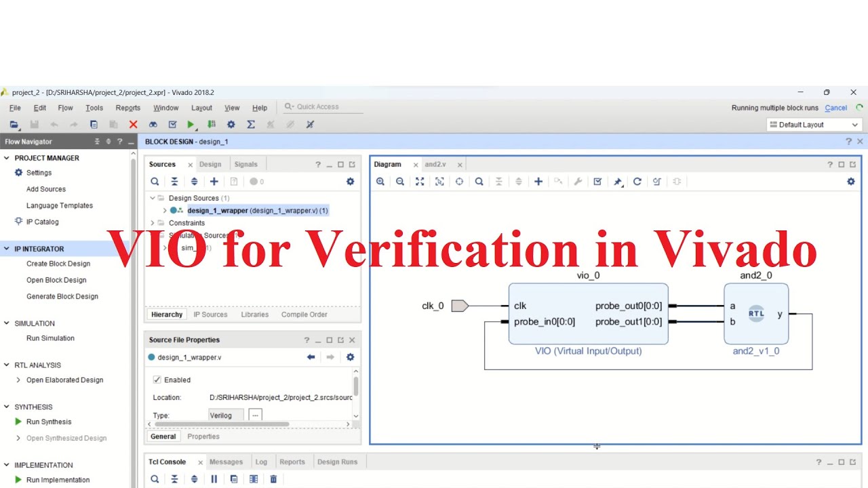Open the Reports menu
The height and width of the screenshot is (488, 868).
pyautogui.click(x=127, y=108)
